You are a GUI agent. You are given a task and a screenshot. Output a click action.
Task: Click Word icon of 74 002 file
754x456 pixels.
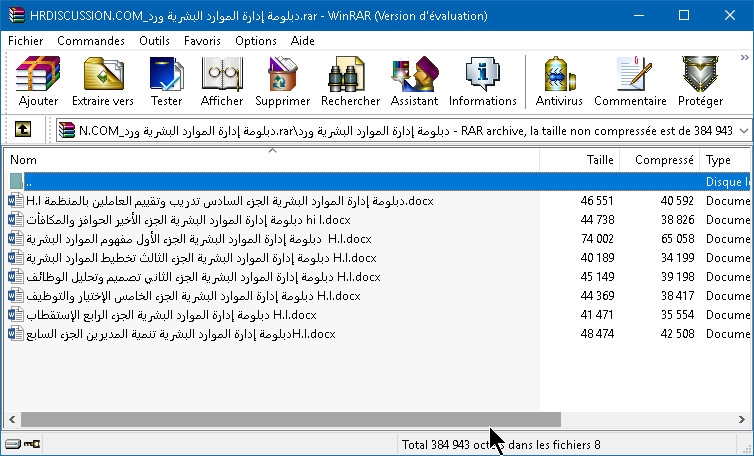tap(16, 239)
